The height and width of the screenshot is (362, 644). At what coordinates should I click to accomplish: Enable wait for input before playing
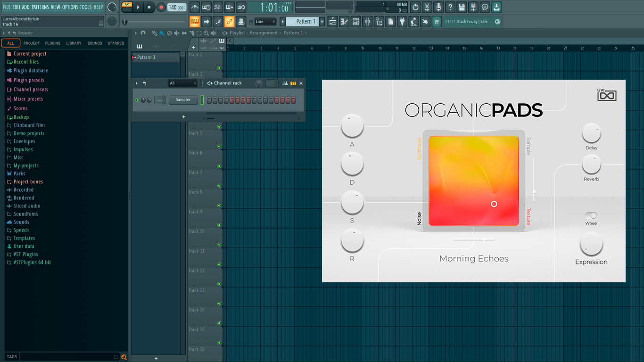point(206,7)
